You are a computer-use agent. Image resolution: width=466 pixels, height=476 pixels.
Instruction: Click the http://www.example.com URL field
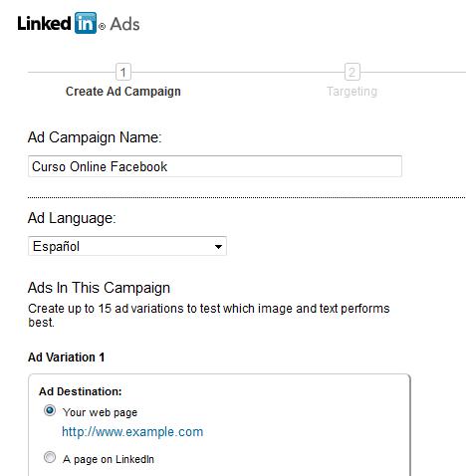tap(132, 432)
